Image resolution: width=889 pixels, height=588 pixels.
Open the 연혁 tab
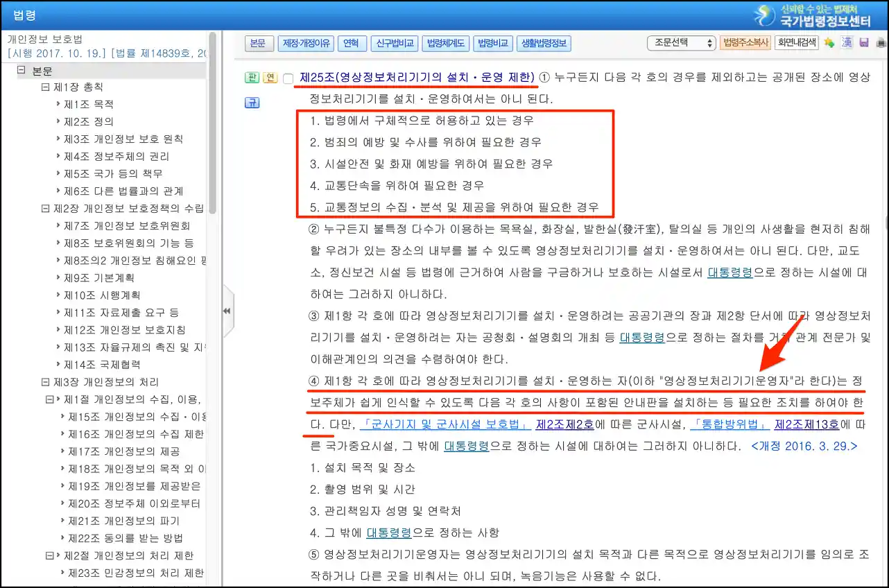click(x=352, y=43)
